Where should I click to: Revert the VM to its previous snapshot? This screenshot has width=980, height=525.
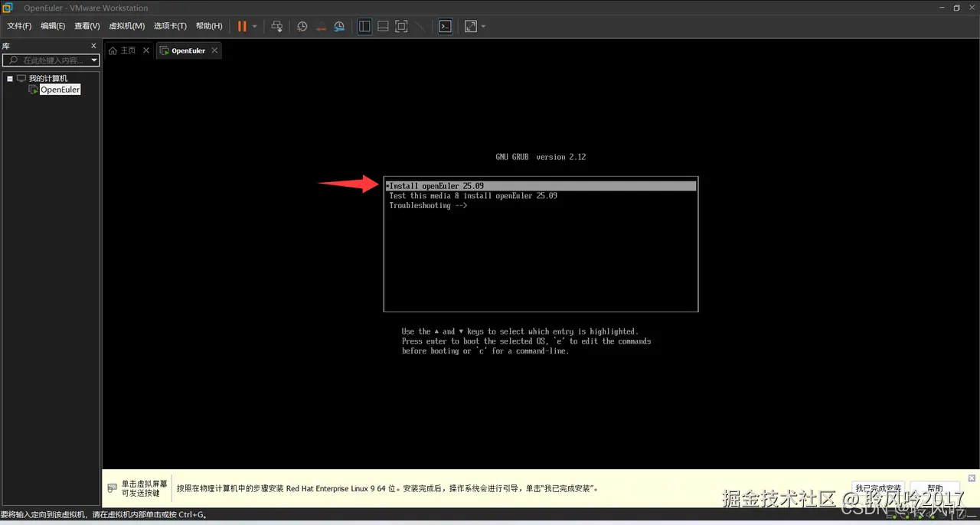[320, 26]
